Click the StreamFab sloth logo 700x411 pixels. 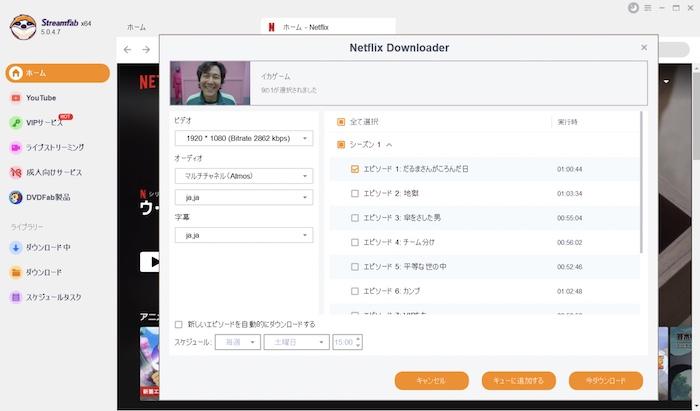[23, 27]
